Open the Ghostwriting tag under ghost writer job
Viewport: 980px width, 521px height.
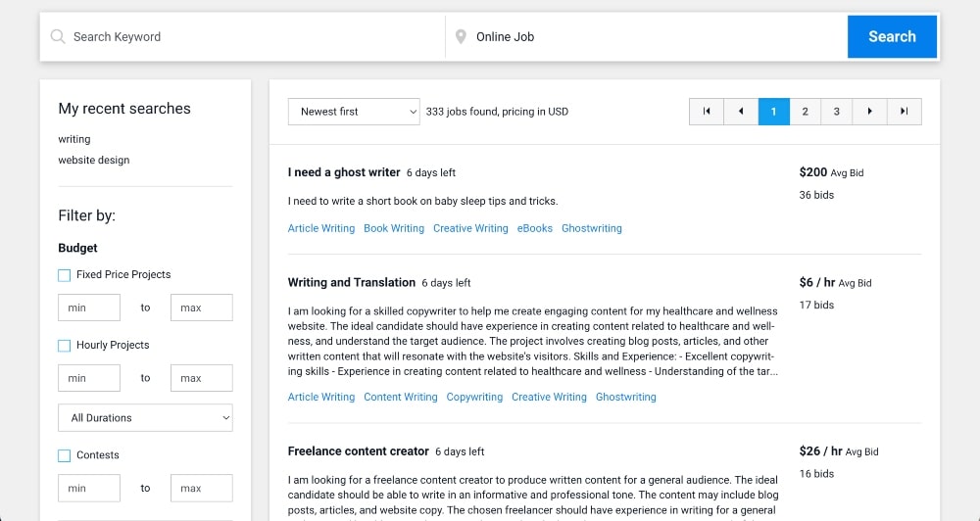pos(592,228)
